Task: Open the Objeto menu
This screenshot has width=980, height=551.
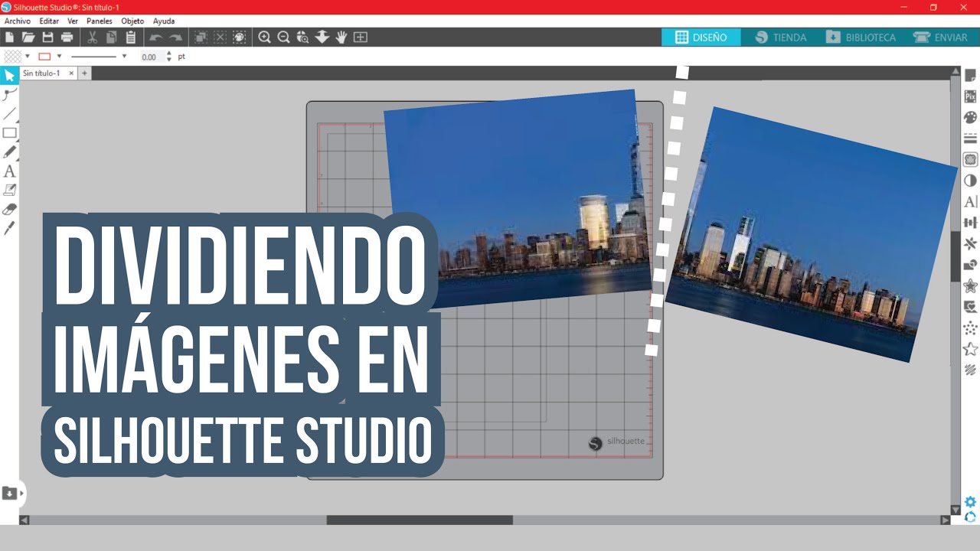Action: (132, 21)
